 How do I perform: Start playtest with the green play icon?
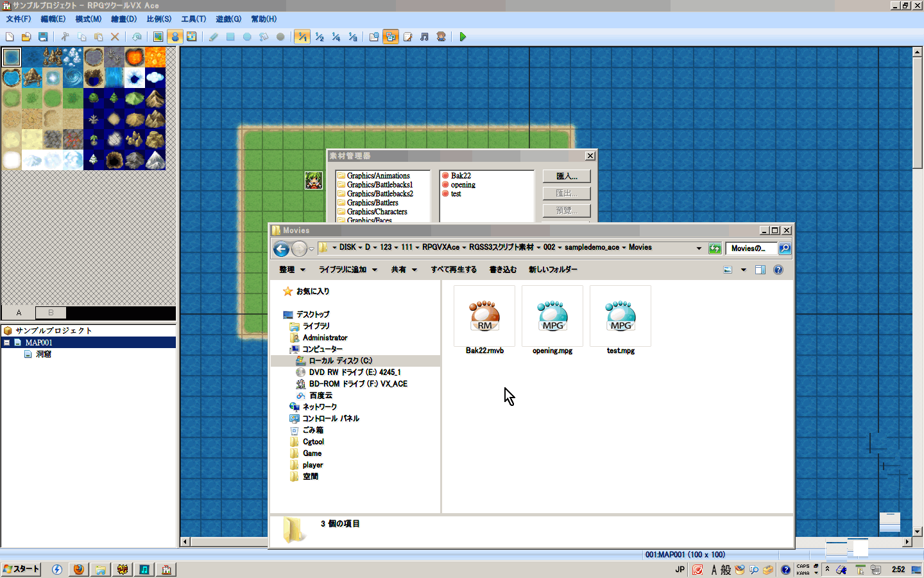(x=463, y=37)
